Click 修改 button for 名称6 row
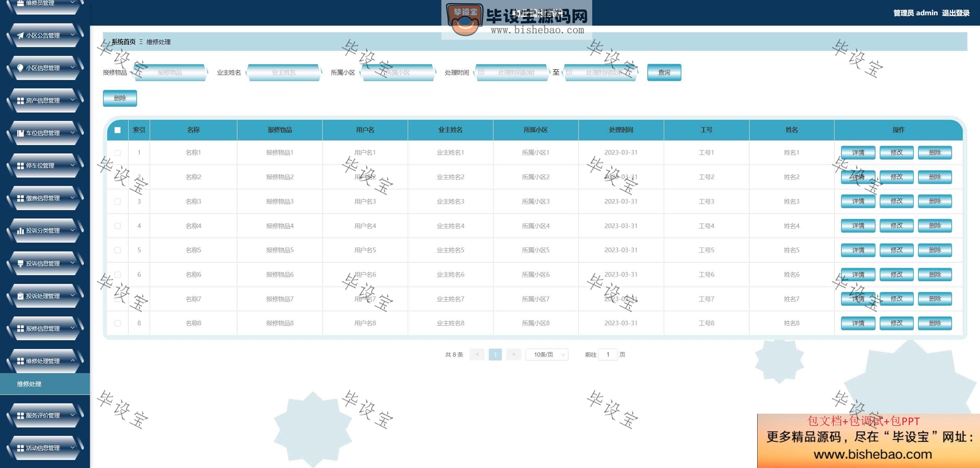Image resolution: width=980 pixels, height=468 pixels. (x=897, y=274)
